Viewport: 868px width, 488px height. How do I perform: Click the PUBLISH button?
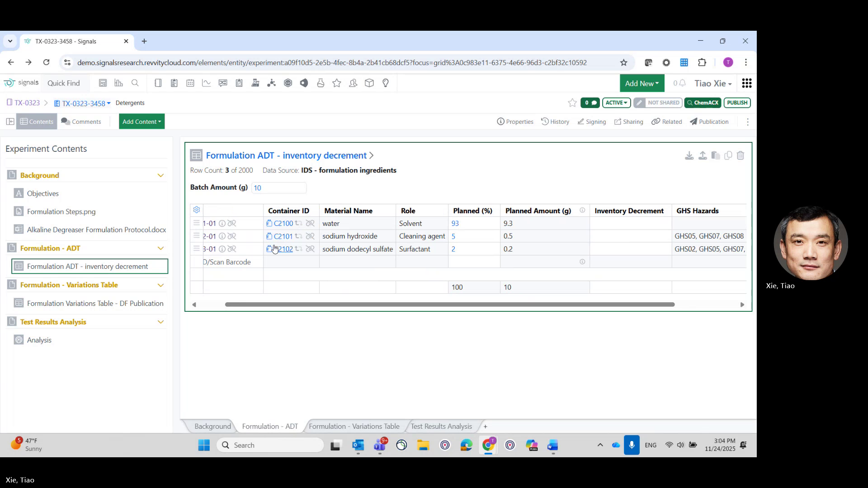(x=737, y=103)
